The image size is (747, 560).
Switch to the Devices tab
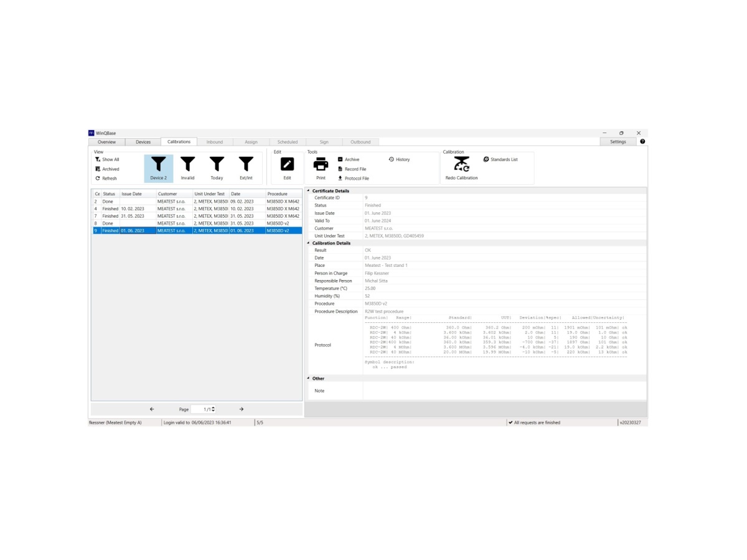click(x=143, y=142)
